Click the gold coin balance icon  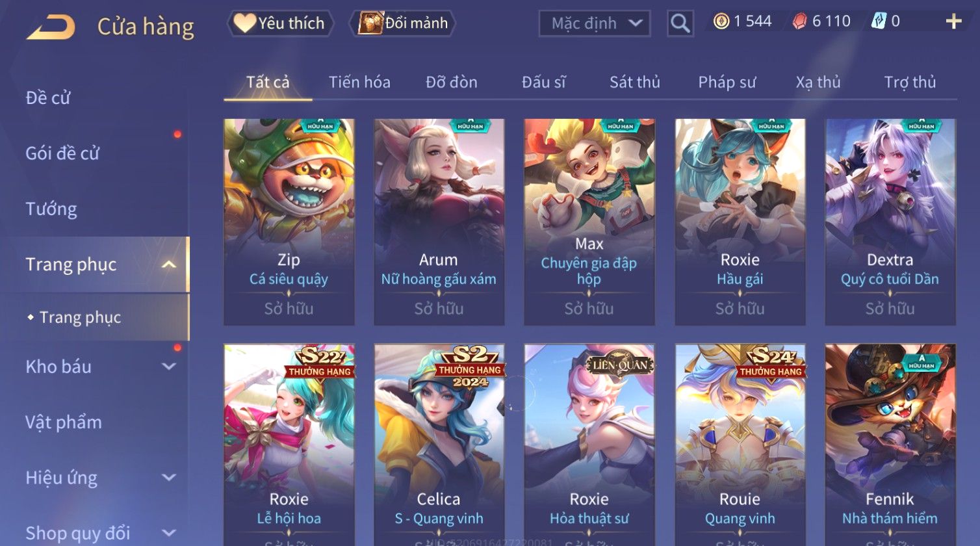[721, 21]
